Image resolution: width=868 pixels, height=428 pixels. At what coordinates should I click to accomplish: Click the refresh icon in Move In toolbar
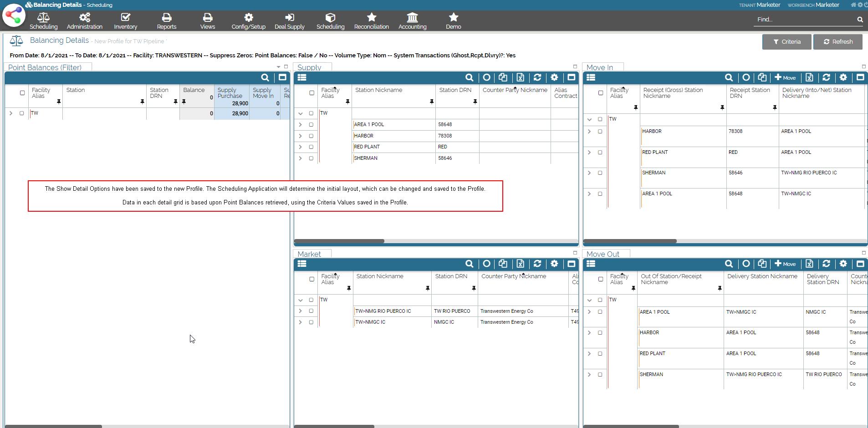[x=826, y=77]
